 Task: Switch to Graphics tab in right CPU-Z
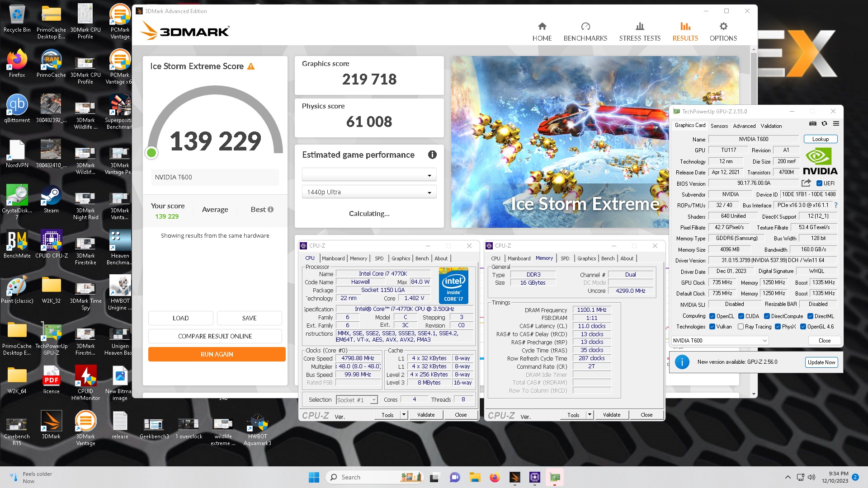click(586, 258)
